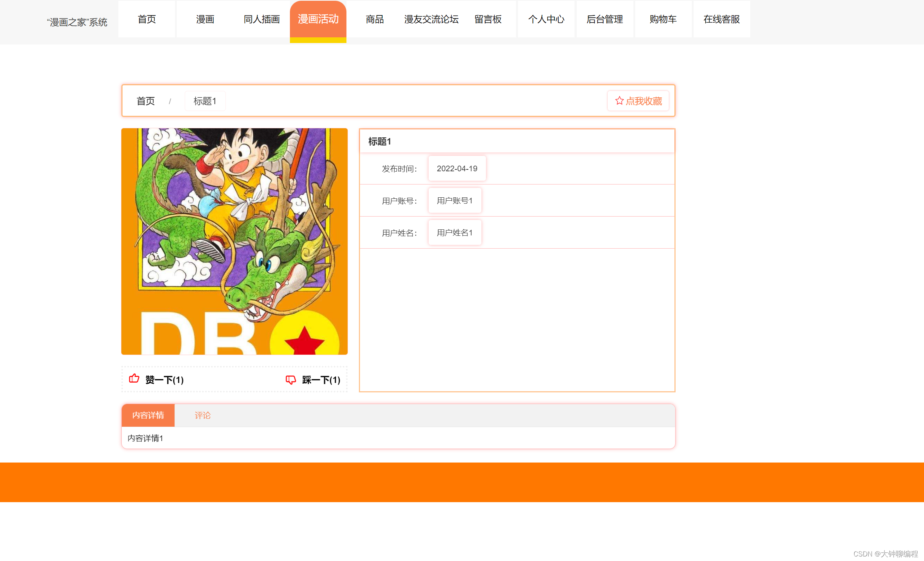
Task: Click the thumbs-down dislike icon
Action: click(291, 380)
